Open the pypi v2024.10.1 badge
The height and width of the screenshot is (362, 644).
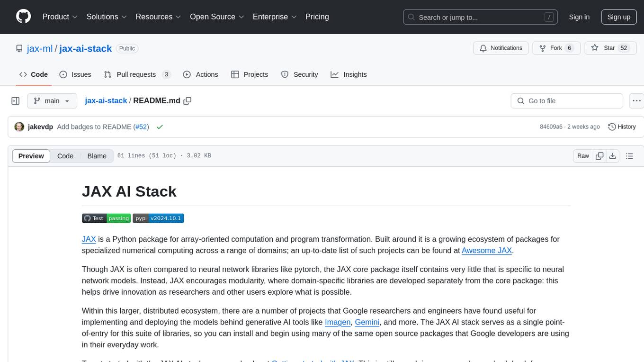point(158,218)
